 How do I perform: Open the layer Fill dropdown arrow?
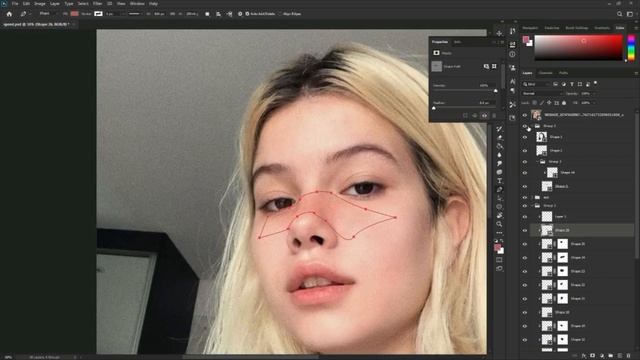(x=594, y=103)
